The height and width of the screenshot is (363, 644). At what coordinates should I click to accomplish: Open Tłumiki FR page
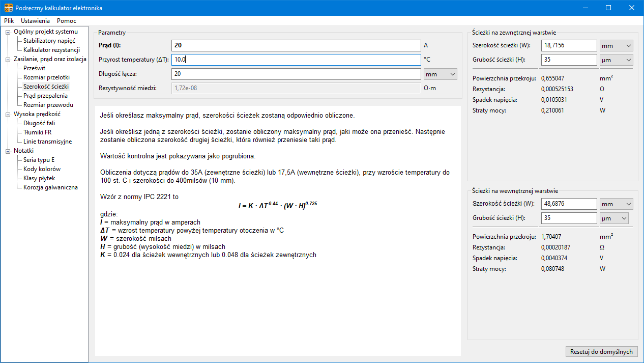pyautogui.click(x=37, y=132)
